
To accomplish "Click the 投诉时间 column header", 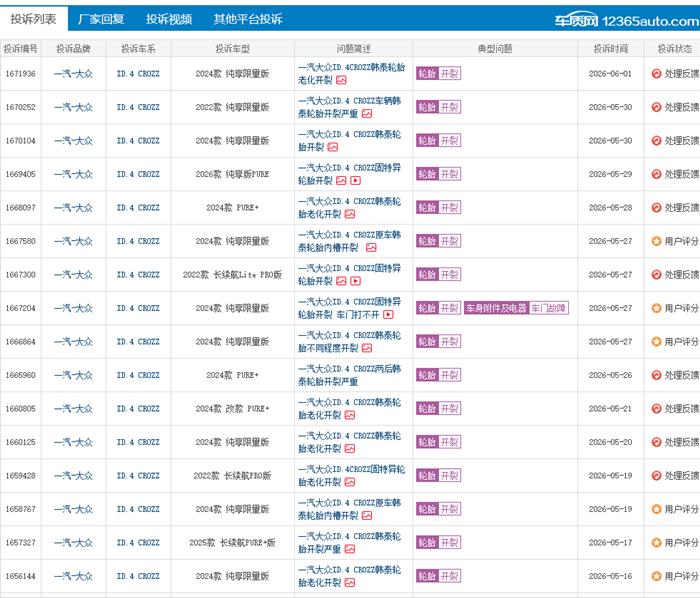I will click(610, 49).
